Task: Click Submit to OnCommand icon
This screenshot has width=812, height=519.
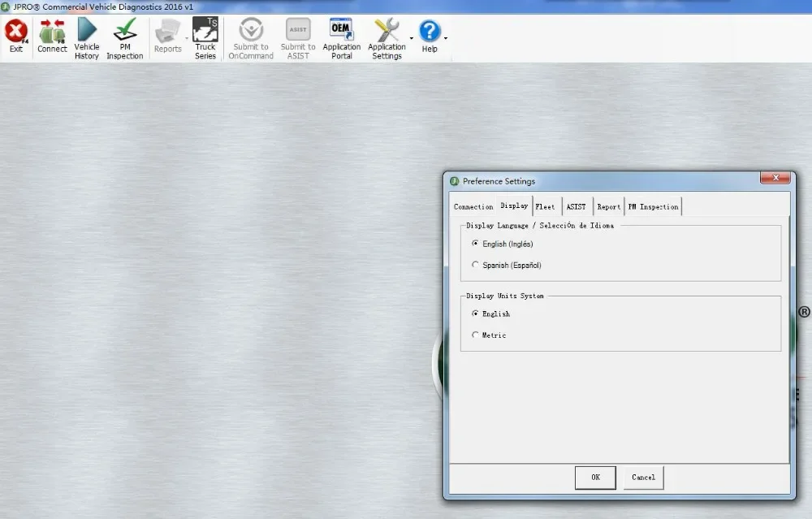Action: coord(251,29)
